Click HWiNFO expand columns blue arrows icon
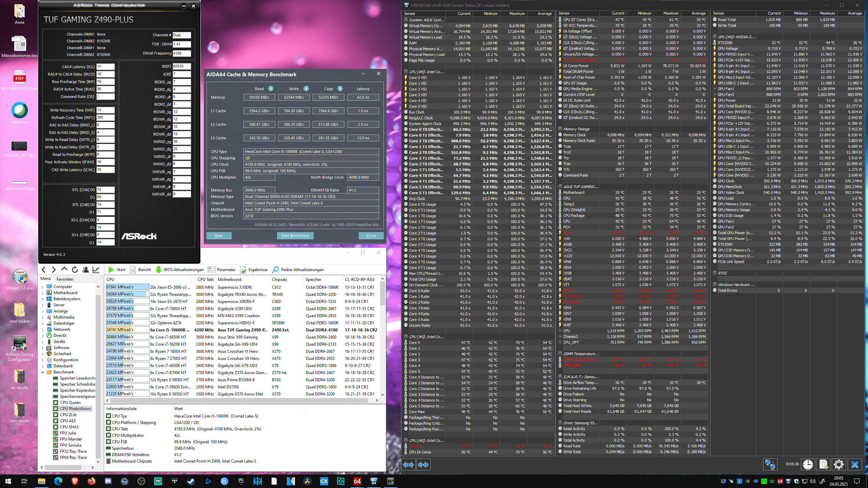This screenshot has width=868, height=488. (409, 465)
